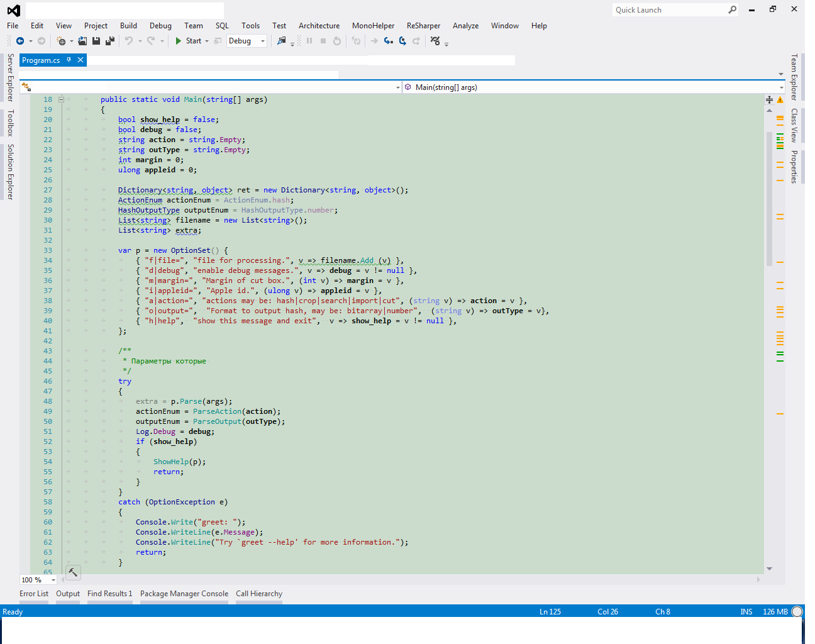Open the Solution Explorer side panel
Viewport: 815px width, 644px height.
click(x=10, y=172)
